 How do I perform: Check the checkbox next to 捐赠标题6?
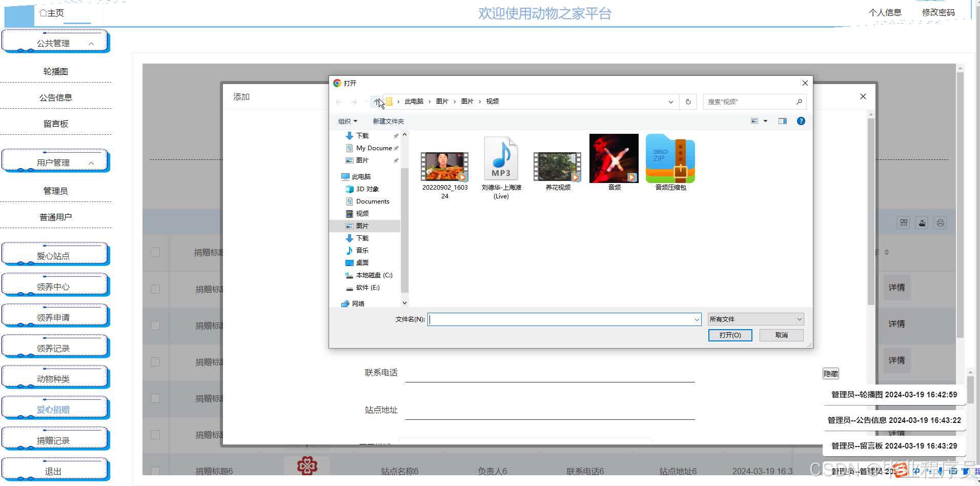155,471
